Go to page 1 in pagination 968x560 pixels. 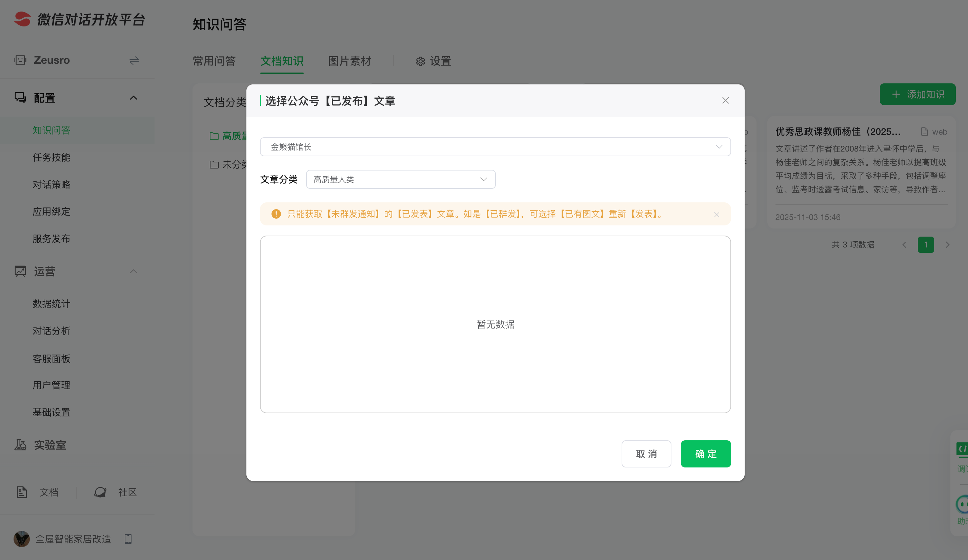(925, 245)
